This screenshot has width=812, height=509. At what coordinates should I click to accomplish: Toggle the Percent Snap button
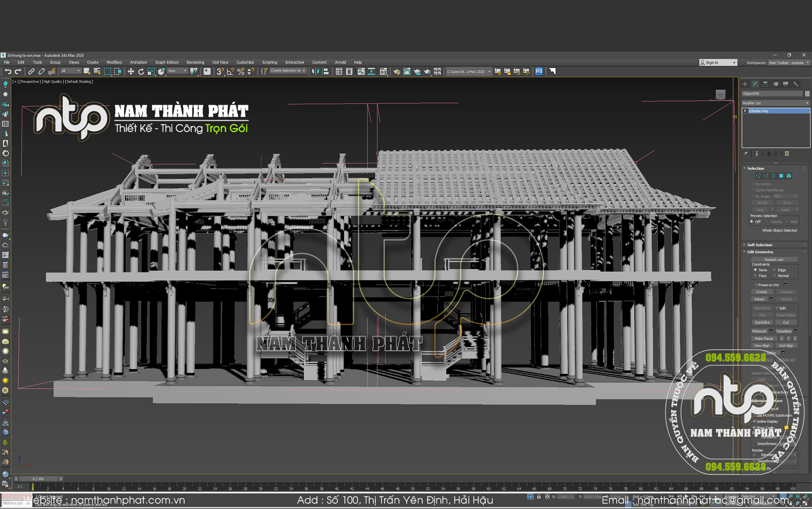click(241, 72)
